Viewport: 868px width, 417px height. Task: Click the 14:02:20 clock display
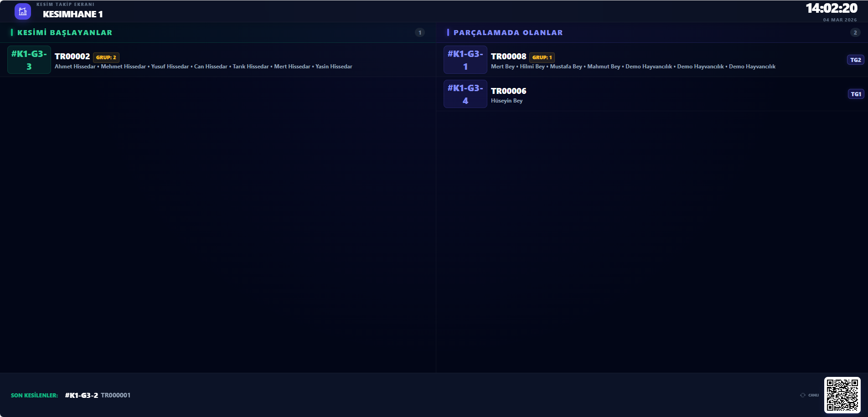pos(831,8)
